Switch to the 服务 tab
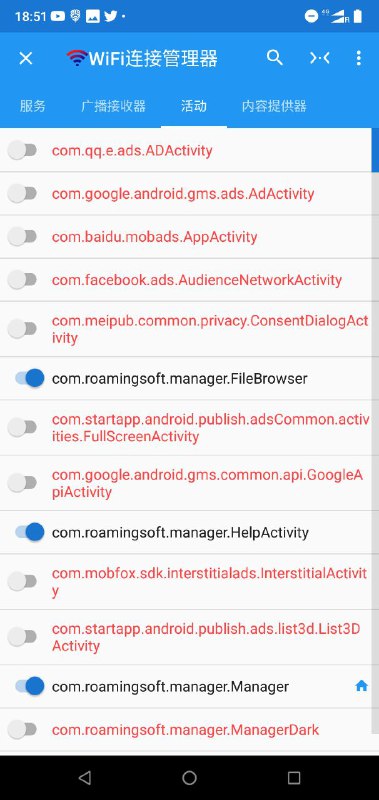Viewport: 379px width, 800px height. point(33,106)
